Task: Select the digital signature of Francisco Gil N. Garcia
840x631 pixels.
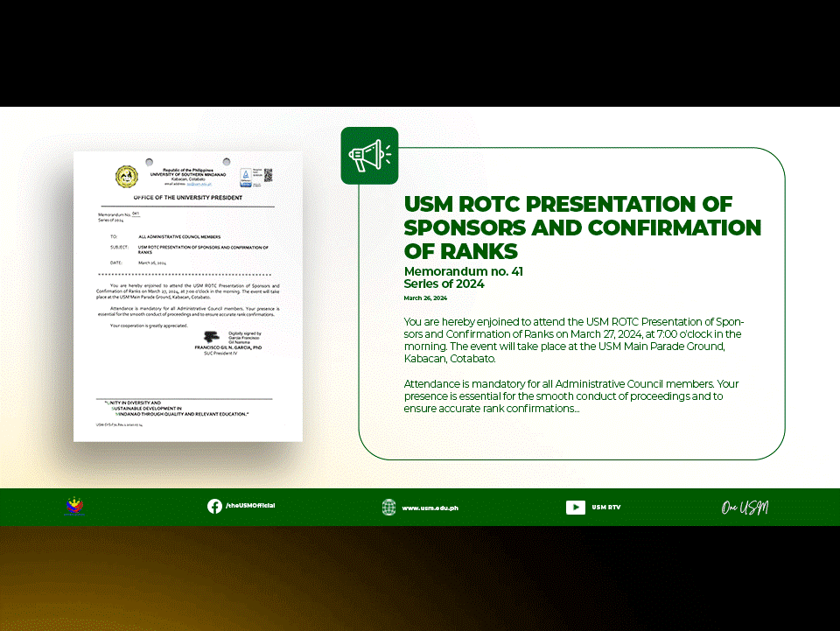Action: (x=213, y=335)
